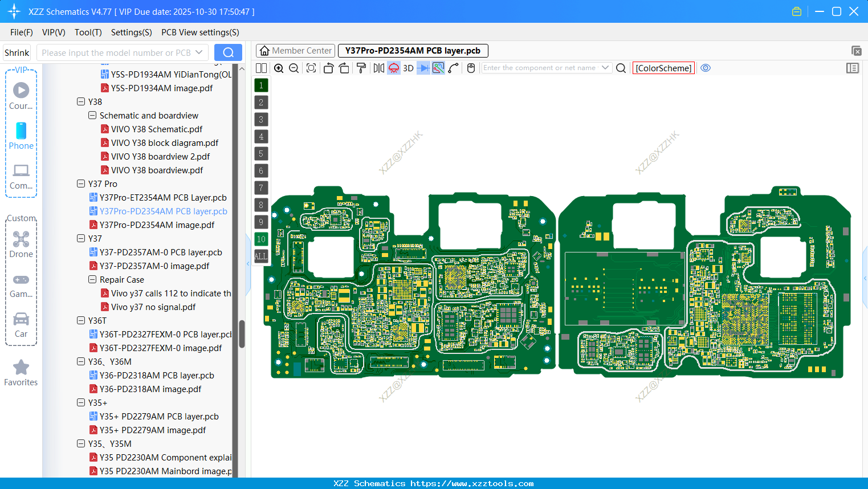Open the dual-pane split view tool
868x489 pixels.
click(x=261, y=68)
